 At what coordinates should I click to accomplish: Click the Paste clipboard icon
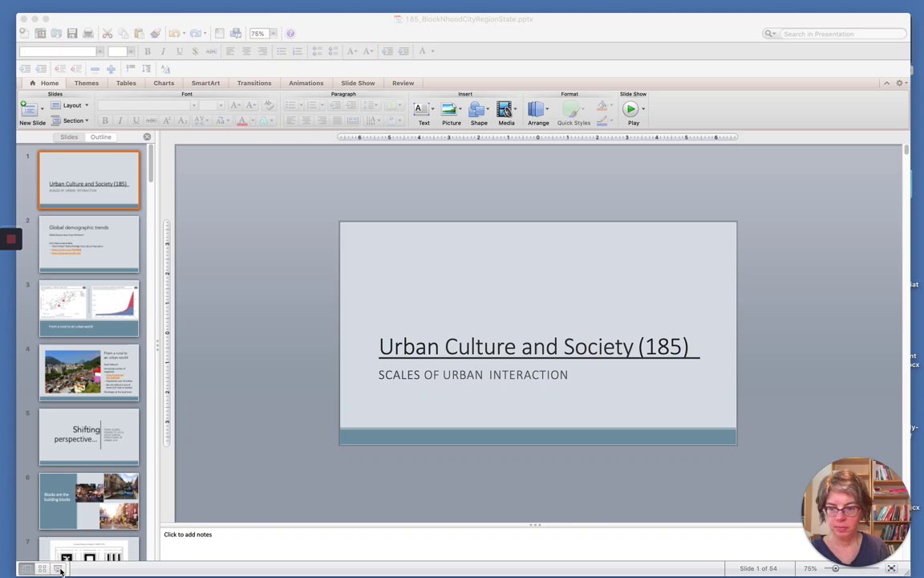pos(139,34)
